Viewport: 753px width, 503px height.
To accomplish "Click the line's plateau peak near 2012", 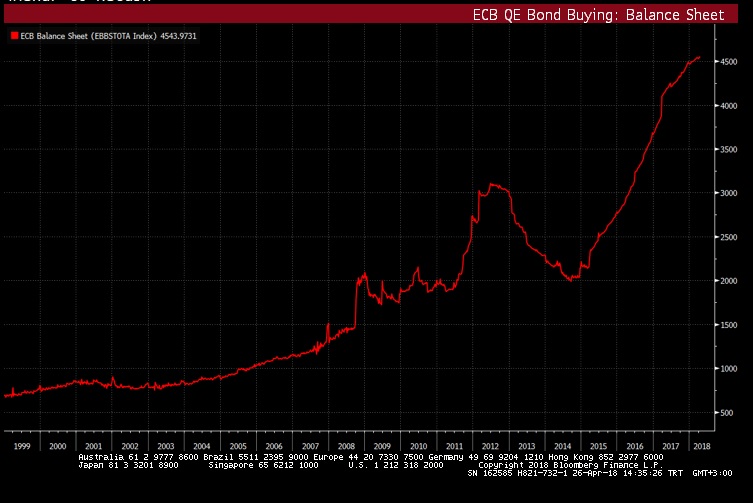I will point(493,184).
